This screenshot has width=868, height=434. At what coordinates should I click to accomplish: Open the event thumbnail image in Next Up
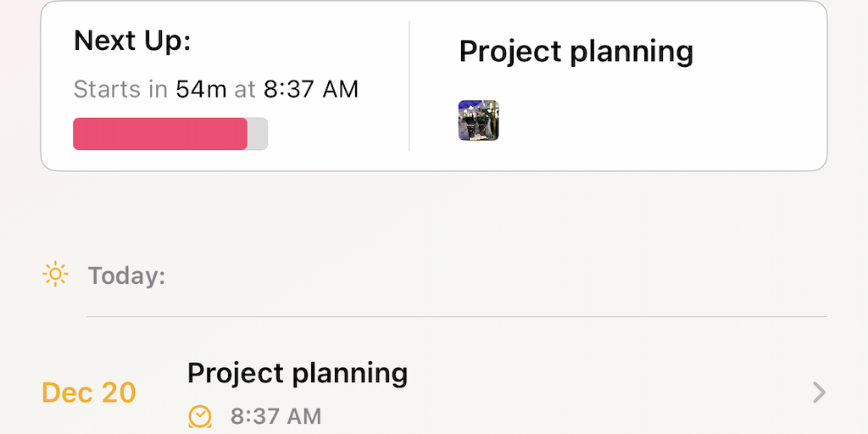tap(479, 120)
